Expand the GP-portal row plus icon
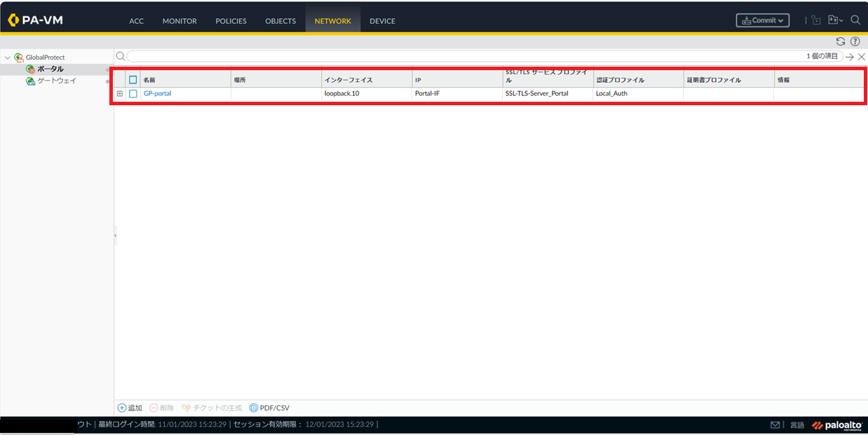Screen dimensions: 868x435 (120, 93)
